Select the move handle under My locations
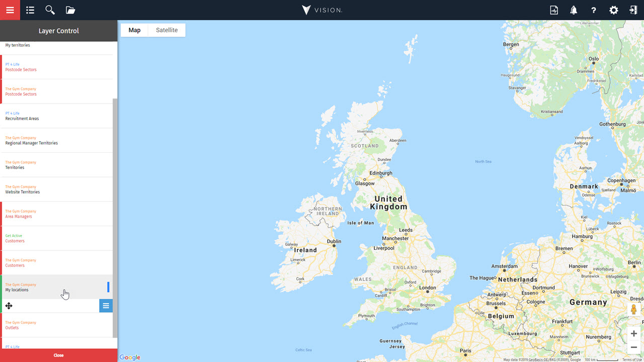 9,306
